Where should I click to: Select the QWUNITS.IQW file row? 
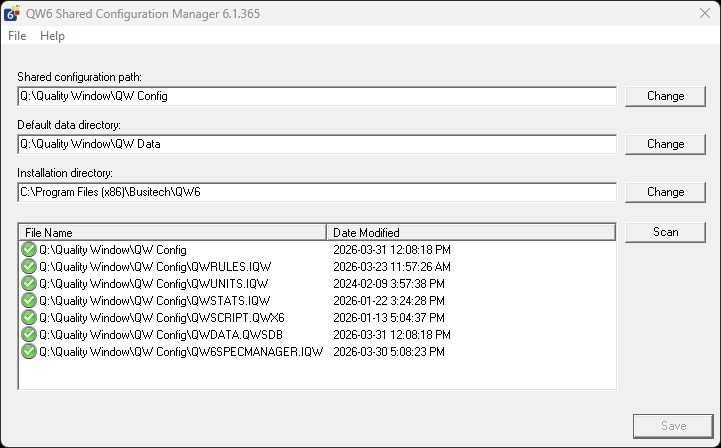(x=317, y=284)
